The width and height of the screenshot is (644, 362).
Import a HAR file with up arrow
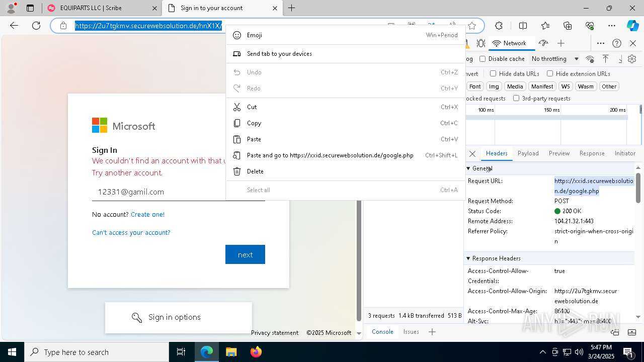click(x=606, y=59)
